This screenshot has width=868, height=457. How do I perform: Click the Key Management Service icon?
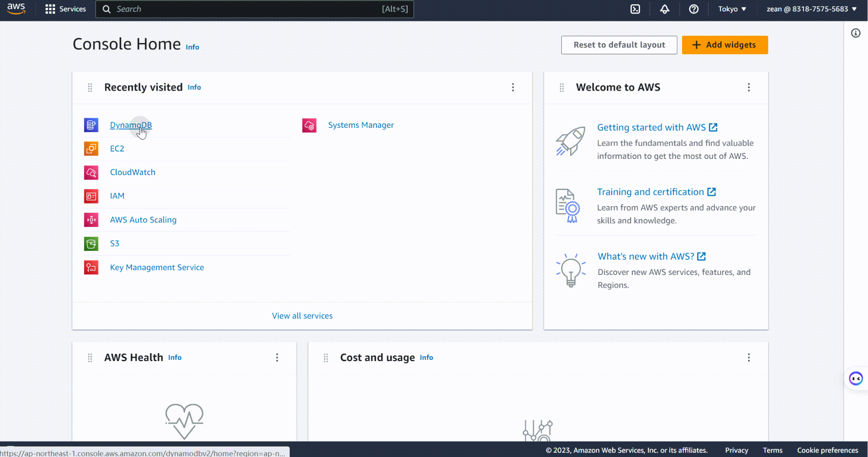click(91, 267)
